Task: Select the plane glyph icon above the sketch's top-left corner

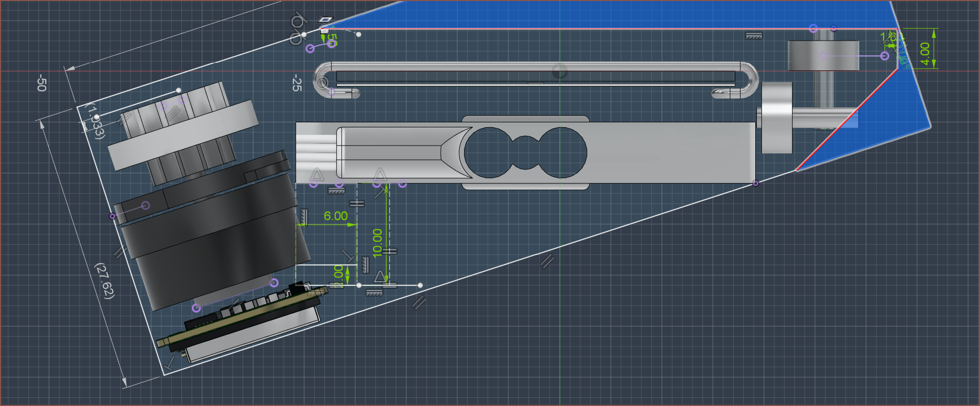Action: [x=325, y=20]
